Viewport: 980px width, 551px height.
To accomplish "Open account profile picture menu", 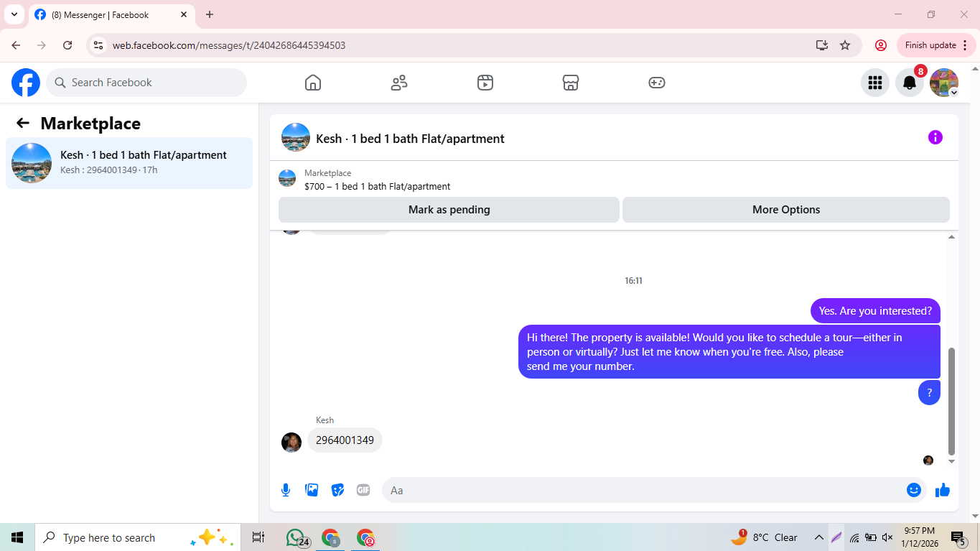I will tap(944, 83).
